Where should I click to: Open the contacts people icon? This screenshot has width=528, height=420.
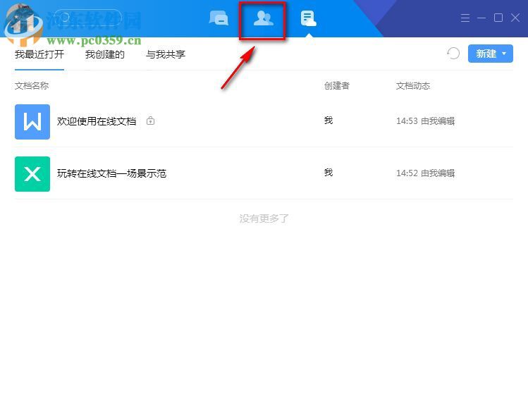(263, 18)
